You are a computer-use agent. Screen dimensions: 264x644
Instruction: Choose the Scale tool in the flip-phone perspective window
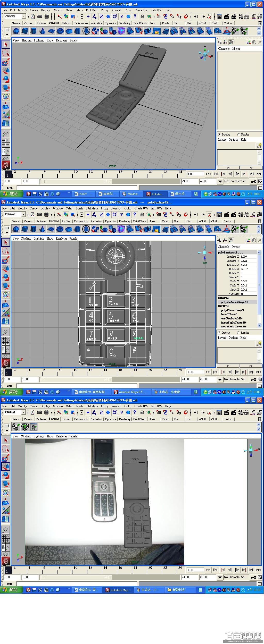click(x=6, y=88)
